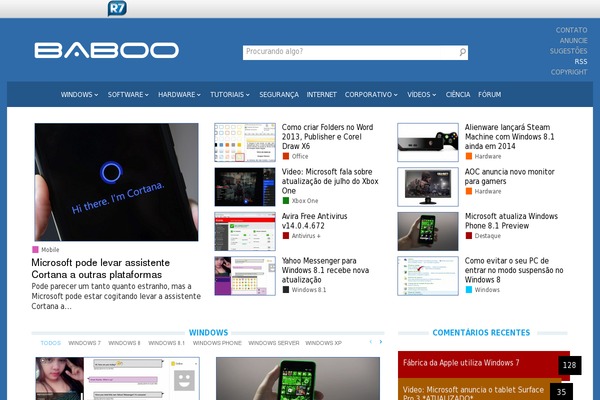Open 'Fábrica da Apple utiliza Windows 7' comment
This screenshot has width=600, height=400.
[x=461, y=362]
